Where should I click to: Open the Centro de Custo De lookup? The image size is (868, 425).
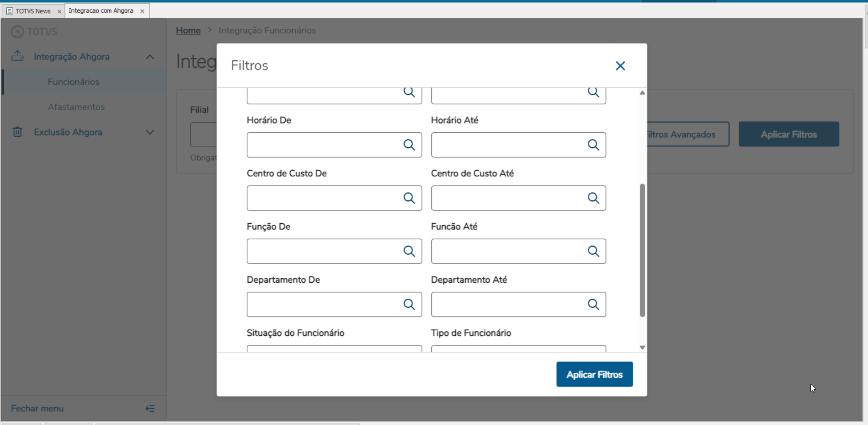tap(409, 198)
